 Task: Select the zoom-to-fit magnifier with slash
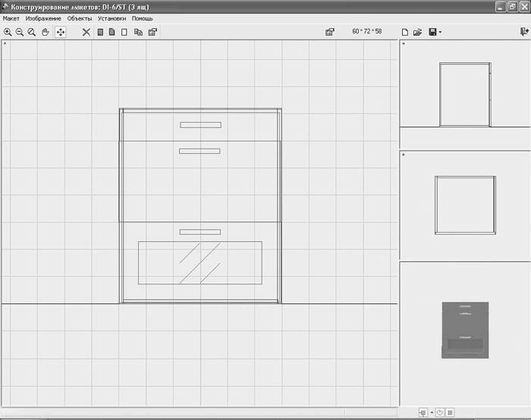32,32
